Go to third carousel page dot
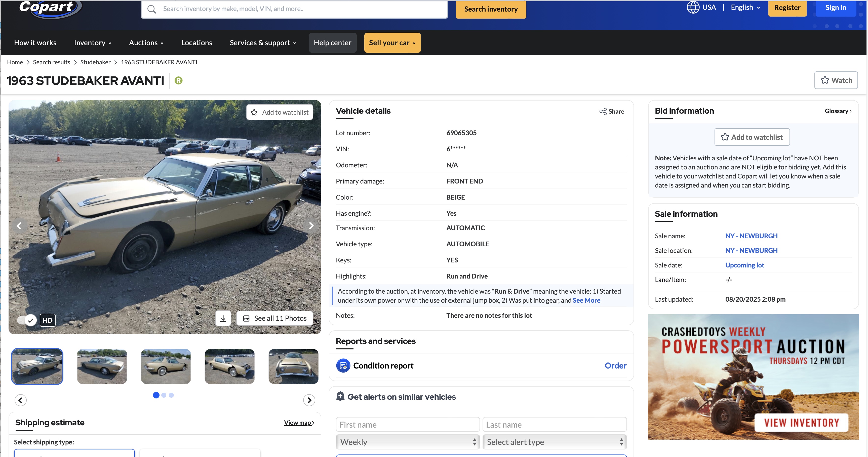This screenshot has height=457, width=868. pos(171,395)
